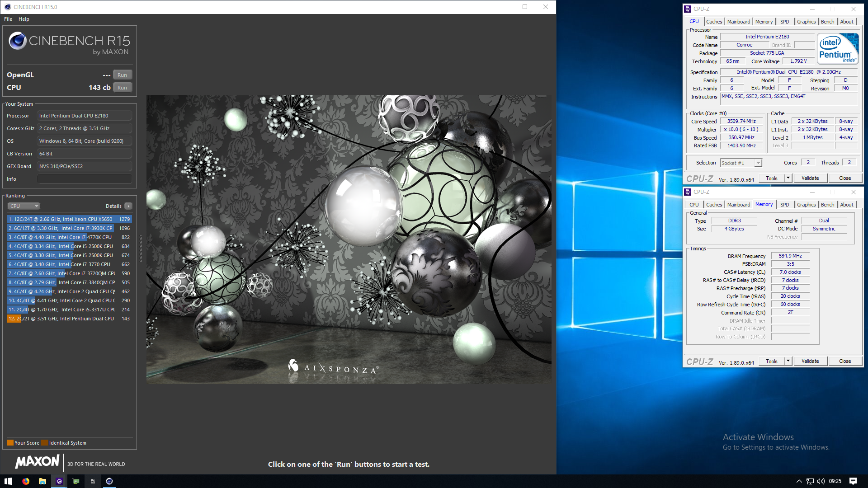Expand Tools dropdown arrow in upper CPU-Z
Image resolution: width=868 pixels, height=488 pixels.
(x=788, y=178)
